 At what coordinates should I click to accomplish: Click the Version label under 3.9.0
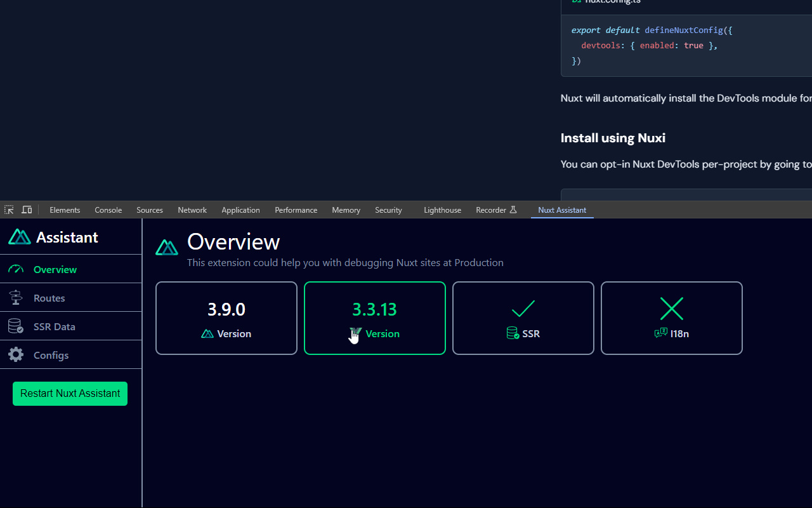(x=234, y=333)
